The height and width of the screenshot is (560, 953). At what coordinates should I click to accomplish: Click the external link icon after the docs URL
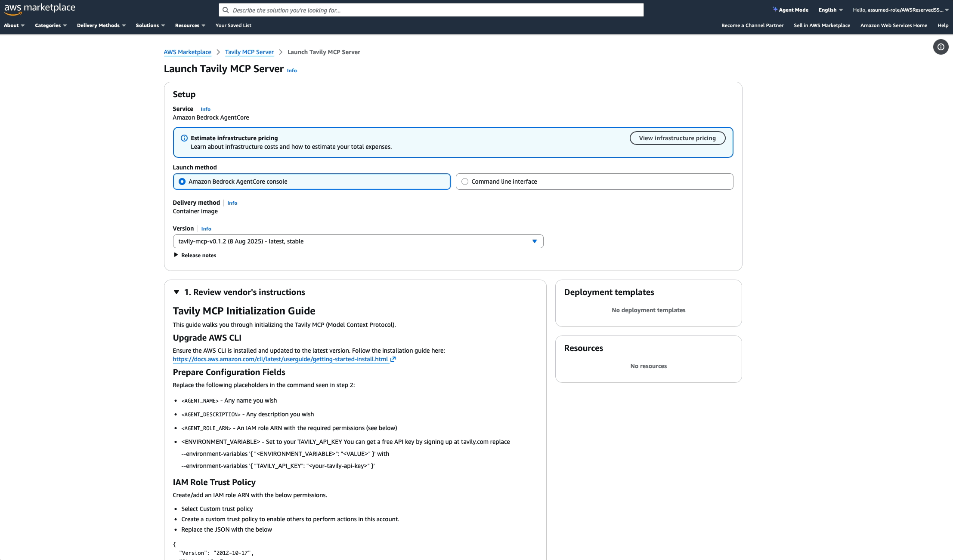[x=393, y=359]
